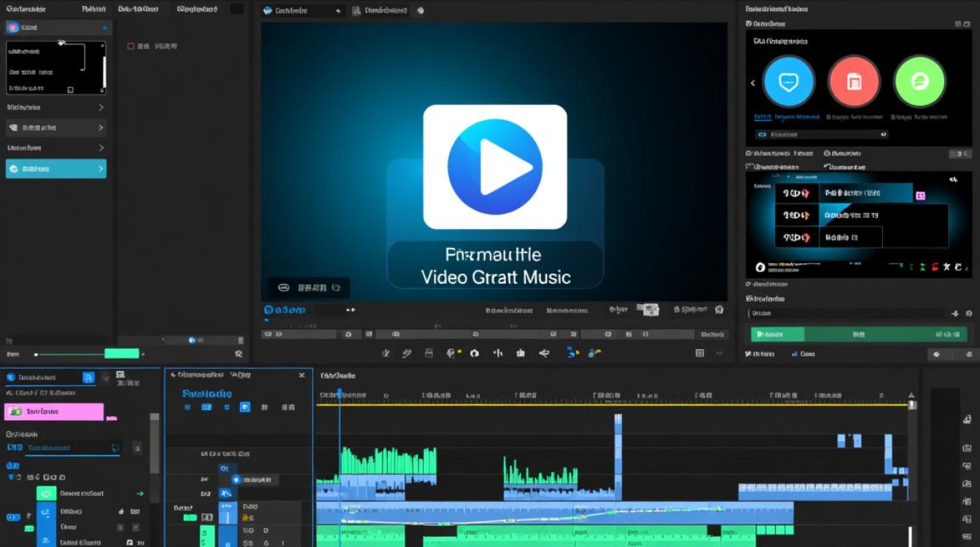This screenshot has height=547, width=980.
Task: Open the chevron dropdown at preview toolbar's right end
Action: click(720, 353)
